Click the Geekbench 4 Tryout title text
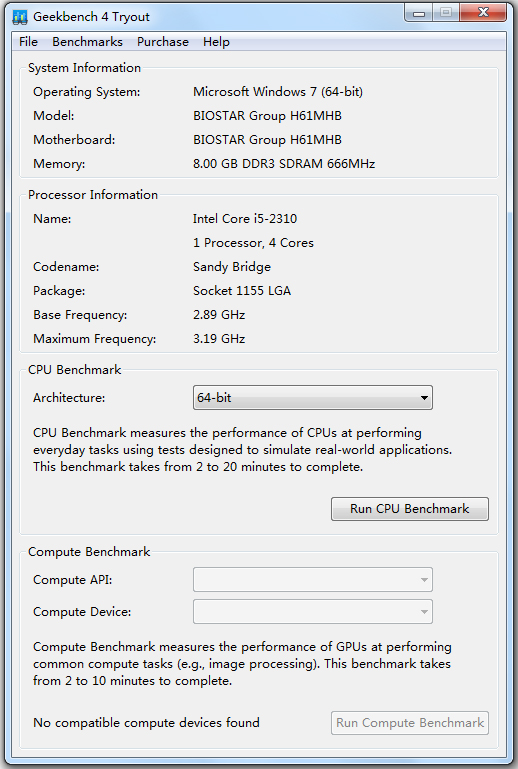This screenshot has width=518, height=769. [x=91, y=17]
